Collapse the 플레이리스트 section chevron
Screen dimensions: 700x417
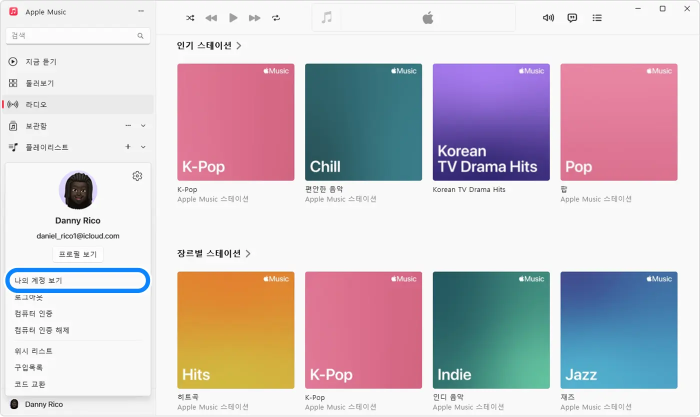143,147
